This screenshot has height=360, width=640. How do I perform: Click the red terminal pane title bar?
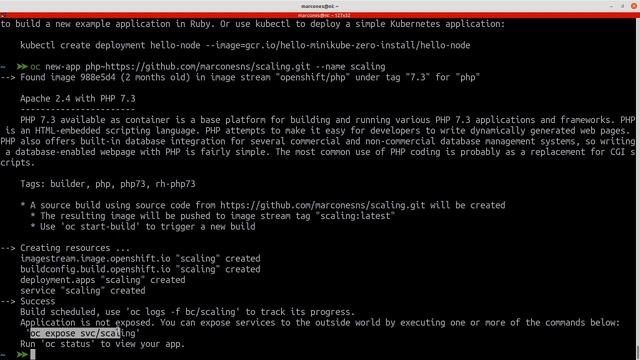pyautogui.click(x=320, y=15)
